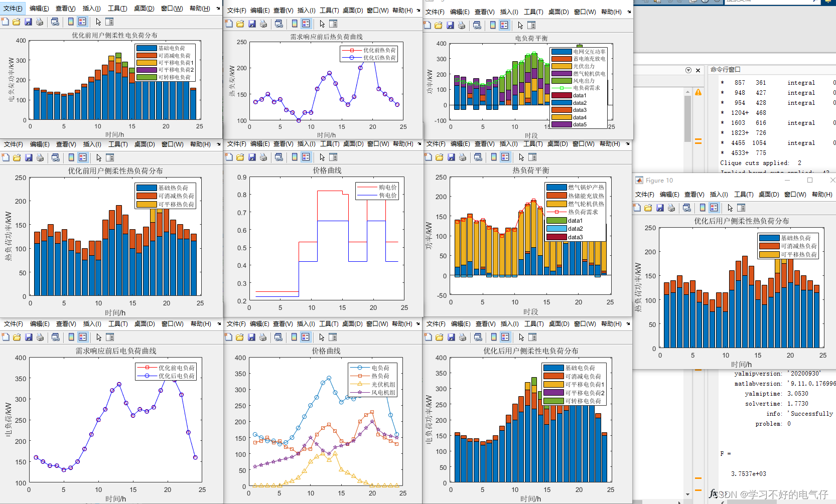
Task: Toggle Edit Plot arrow in 优化后用户侧柔性电负荷分布 window
Action: pos(521,337)
